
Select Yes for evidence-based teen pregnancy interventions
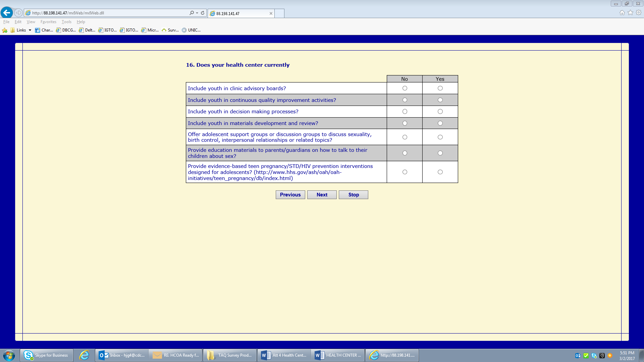(x=440, y=172)
